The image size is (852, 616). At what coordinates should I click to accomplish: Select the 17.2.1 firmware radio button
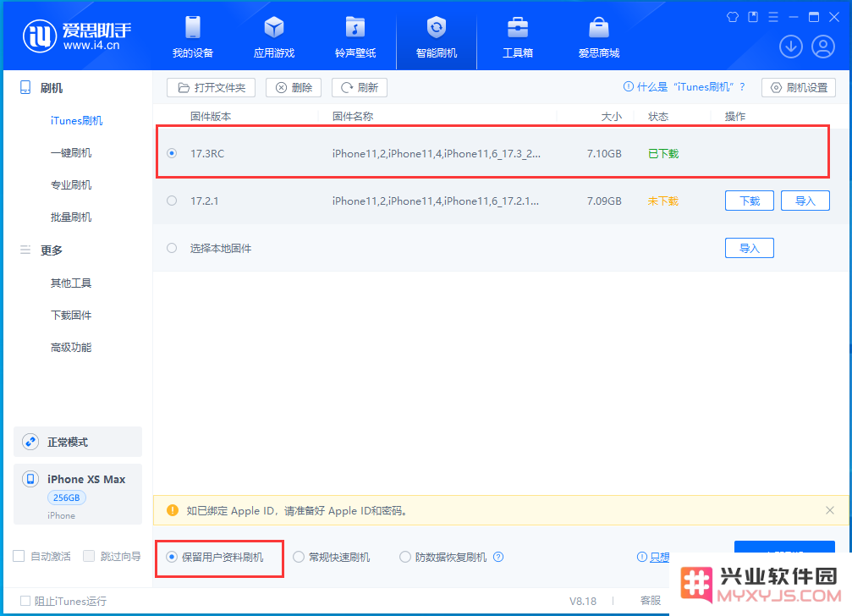tap(172, 201)
